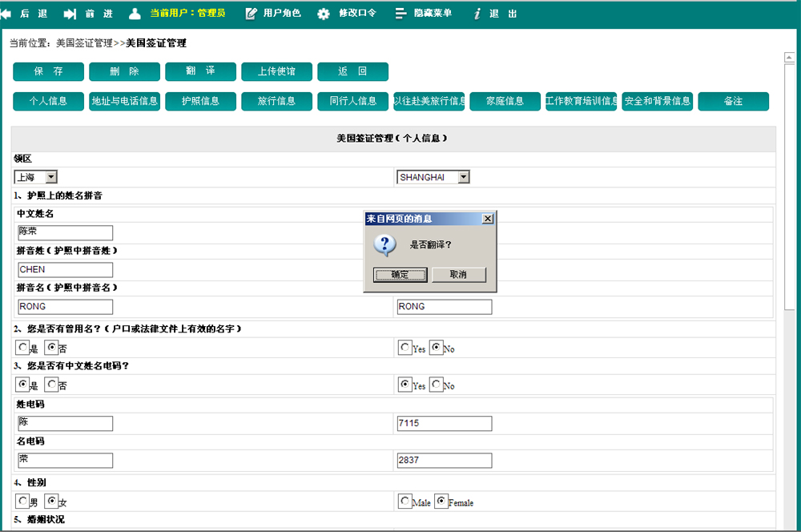Screen dimensions: 801x532
Task: Open the 上海 consular district dropdown
Action: click(x=50, y=177)
